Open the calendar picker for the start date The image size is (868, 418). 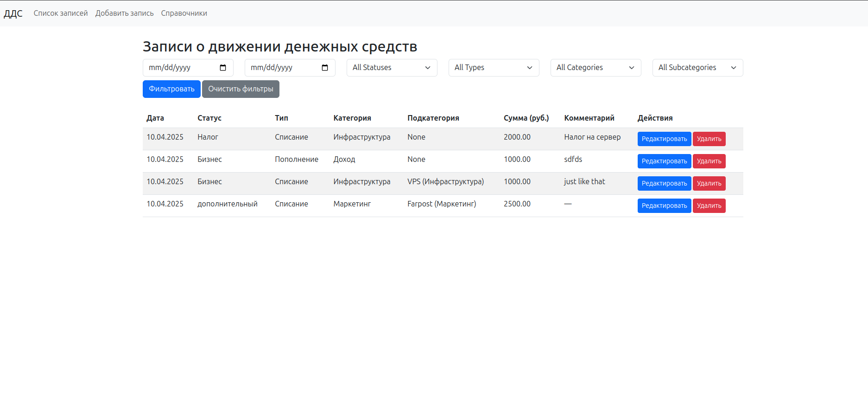point(223,68)
